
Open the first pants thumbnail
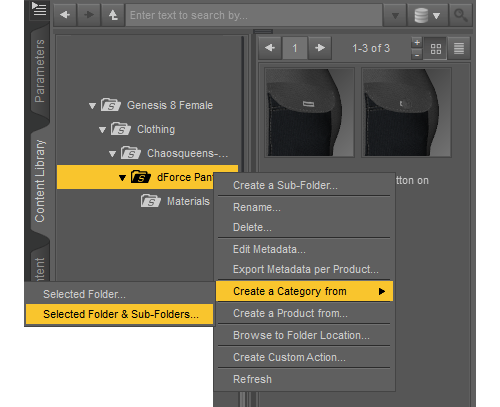tap(309, 112)
